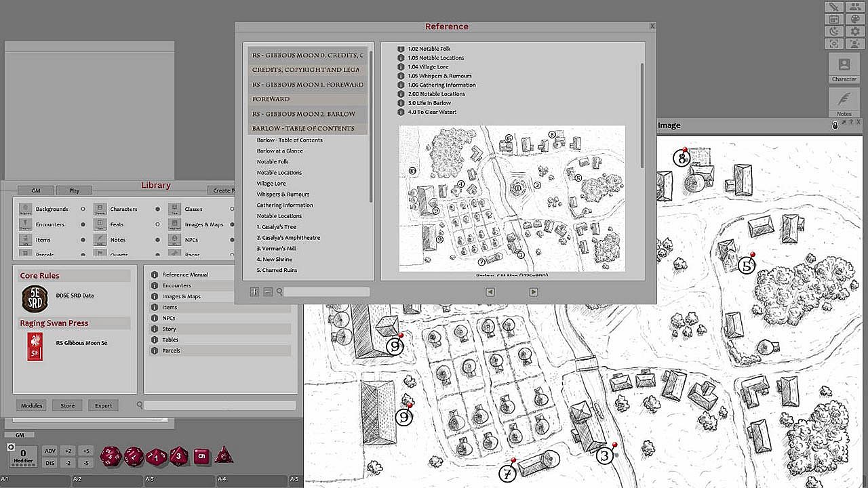The height and width of the screenshot is (488, 868).
Task: Click the Backgrounds icon in Library
Action: 25,209
